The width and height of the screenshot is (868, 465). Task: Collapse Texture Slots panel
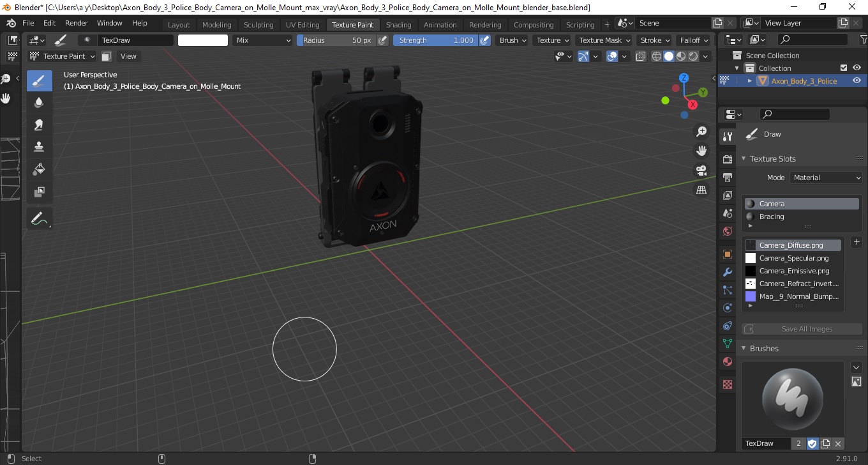744,158
